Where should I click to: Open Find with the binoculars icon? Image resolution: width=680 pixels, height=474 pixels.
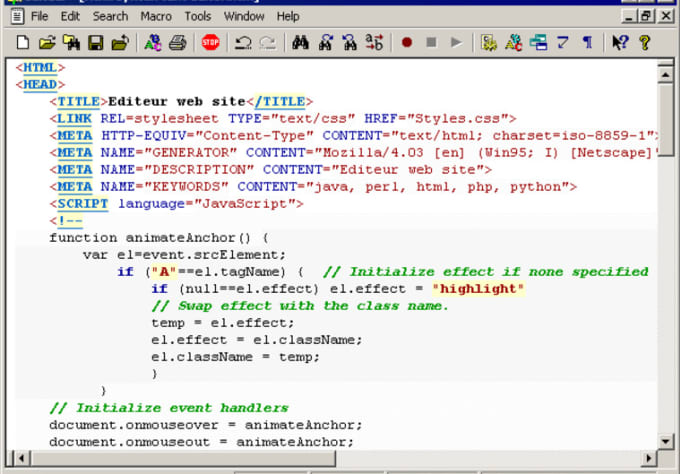click(300, 42)
